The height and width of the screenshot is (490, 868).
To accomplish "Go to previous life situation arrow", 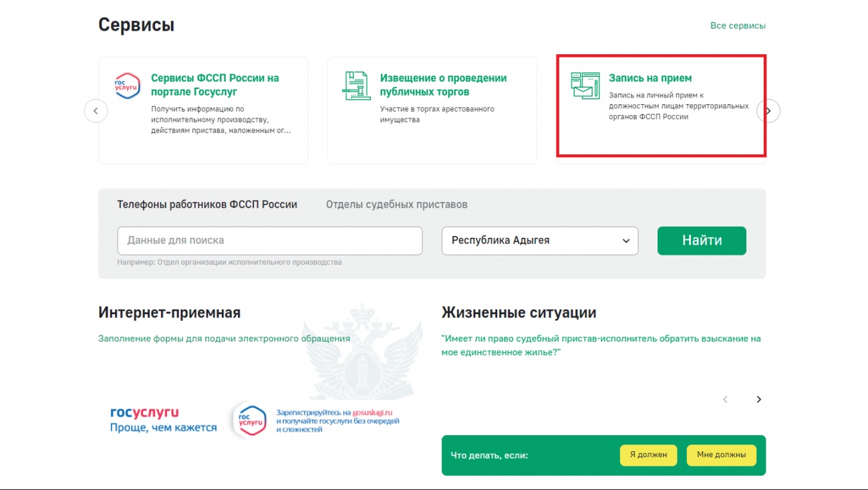I will (725, 400).
